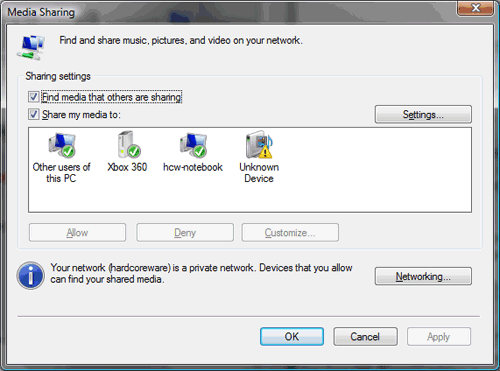Click the blue information icon
Viewport: 500px width, 371px height.
point(30,275)
